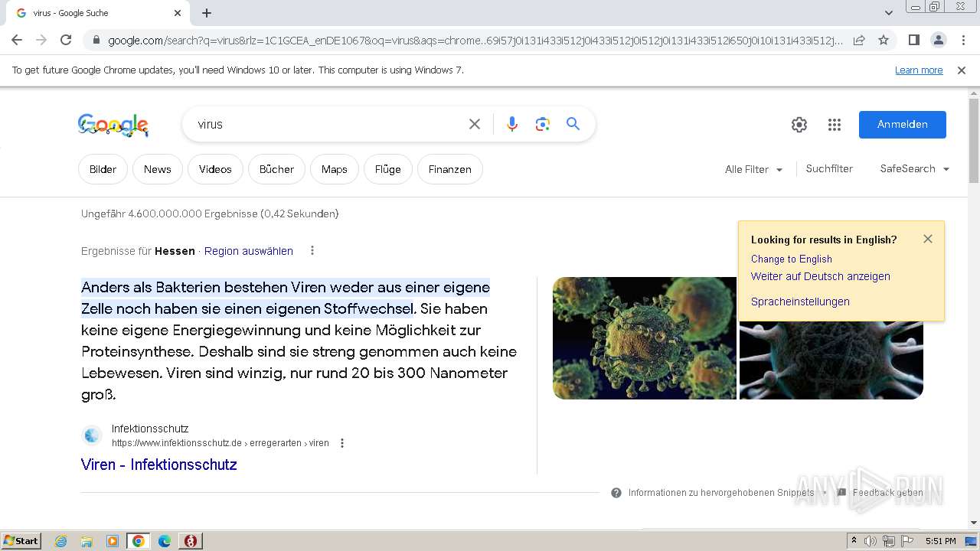Image resolution: width=980 pixels, height=551 pixels.
Task: Open Google settings gear
Action: 799,125
